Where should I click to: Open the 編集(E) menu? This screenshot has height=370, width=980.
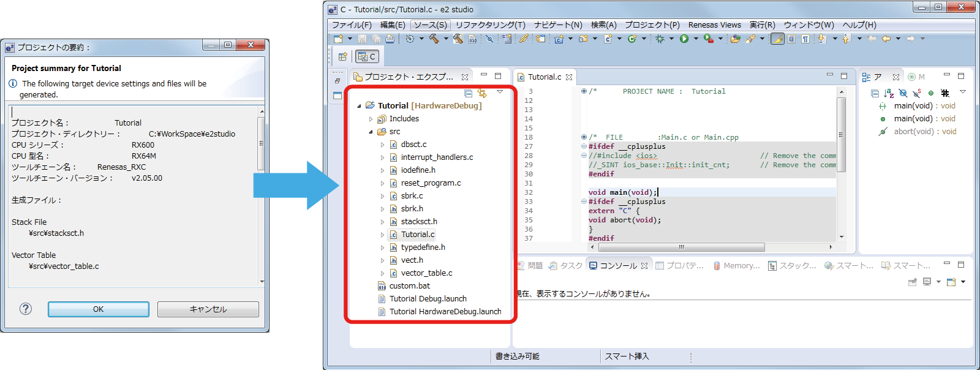[x=393, y=25]
